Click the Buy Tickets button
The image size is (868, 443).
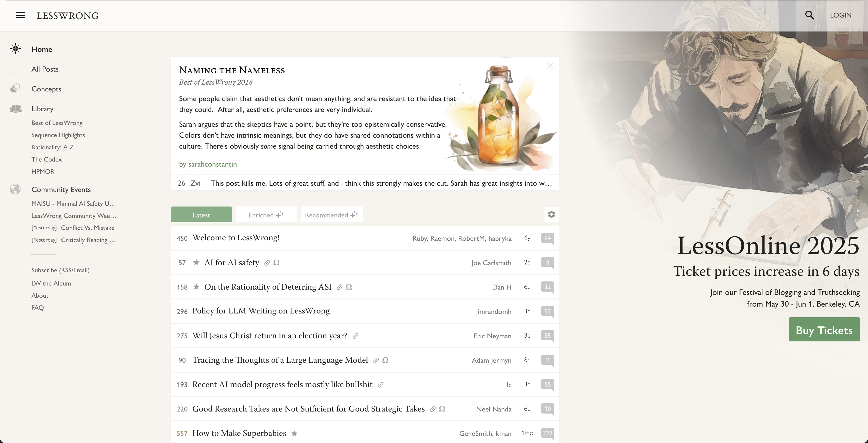pyautogui.click(x=824, y=330)
